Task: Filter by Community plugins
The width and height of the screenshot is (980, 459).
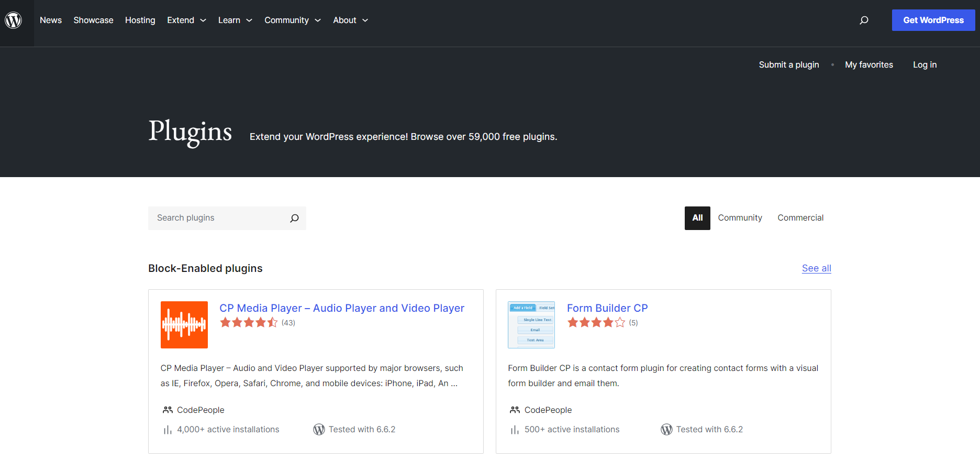Action: (x=740, y=218)
